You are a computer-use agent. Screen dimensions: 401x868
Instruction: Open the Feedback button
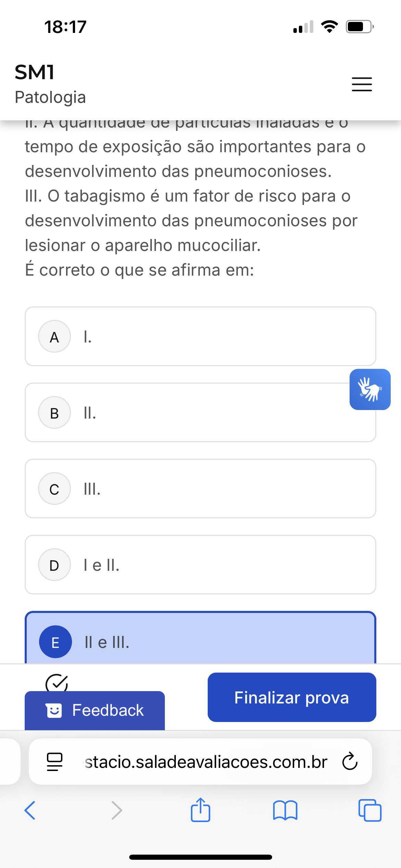coord(95,710)
